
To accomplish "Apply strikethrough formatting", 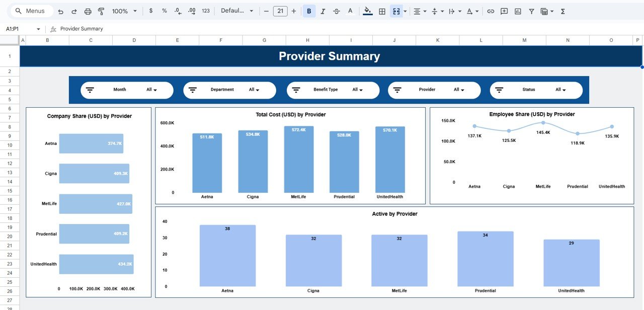I will tap(337, 10).
